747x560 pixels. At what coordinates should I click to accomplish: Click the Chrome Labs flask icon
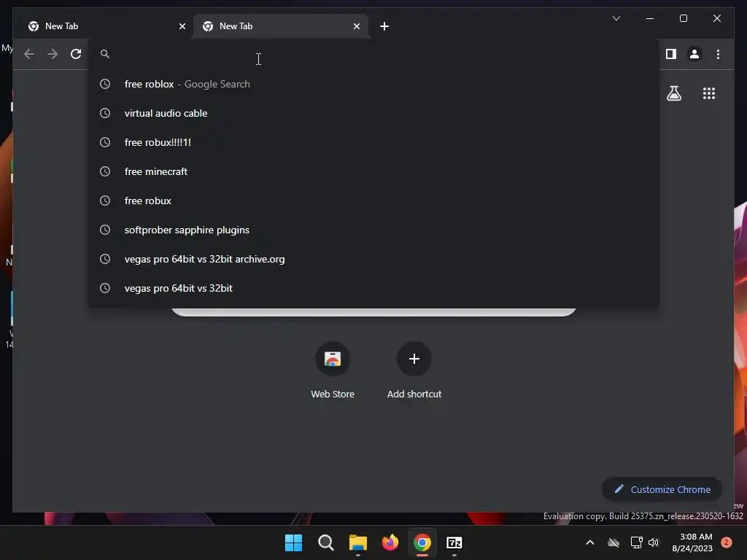click(673, 93)
